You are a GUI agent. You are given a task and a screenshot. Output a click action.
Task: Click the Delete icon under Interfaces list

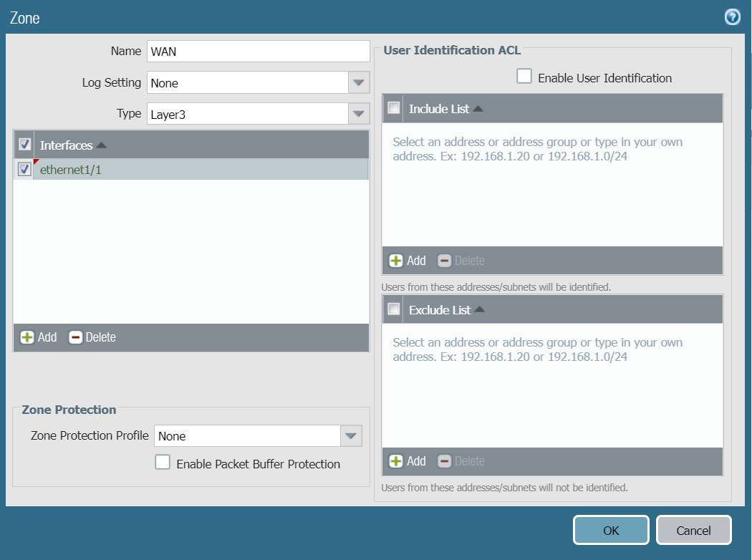75,337
